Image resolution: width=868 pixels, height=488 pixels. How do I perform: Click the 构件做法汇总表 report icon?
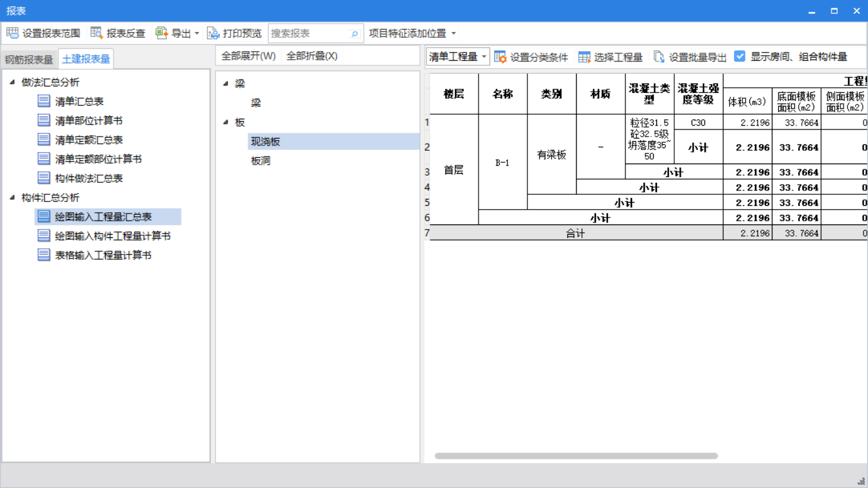(x=44, y=178)
